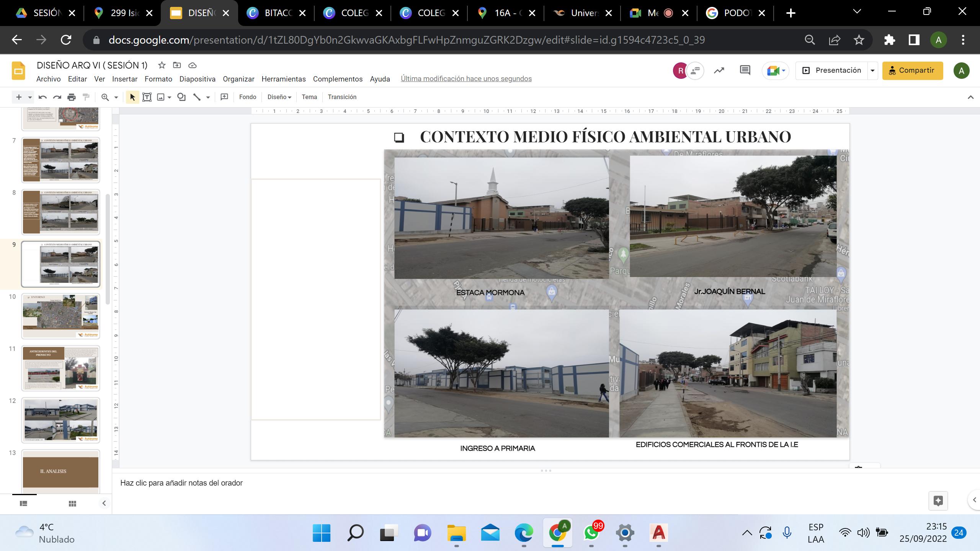Open last modification history link
The height and width of the screenshot is (551, 980).
tap(466, 79)
